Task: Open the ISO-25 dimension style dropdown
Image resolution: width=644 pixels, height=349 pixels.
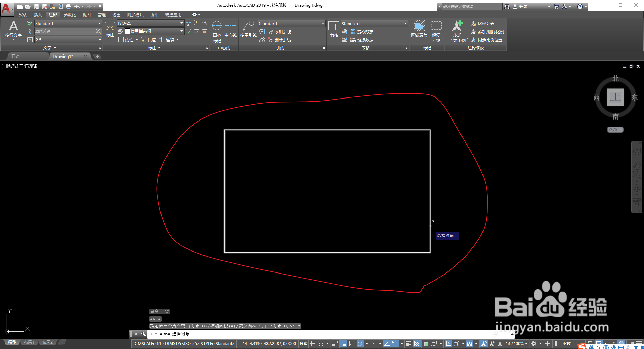Action: coord(150,23)
